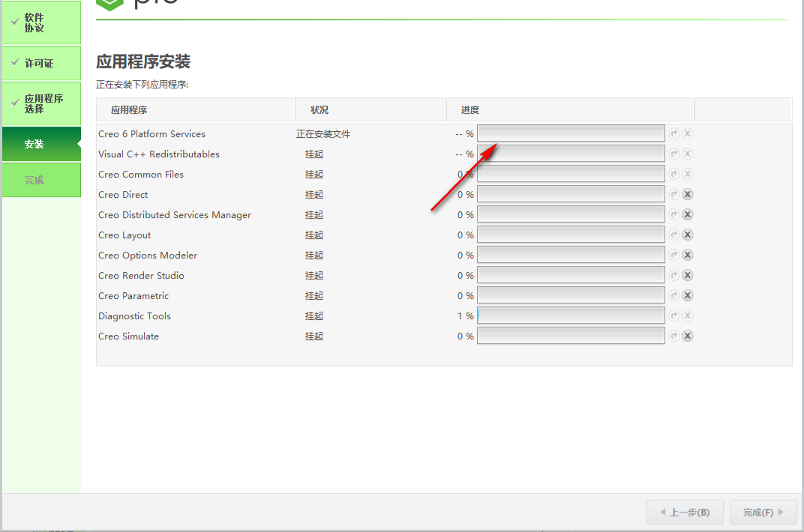Click the retry icon in the Creo Layout row
Screen dimensions: 804x532
pos(674,235)
